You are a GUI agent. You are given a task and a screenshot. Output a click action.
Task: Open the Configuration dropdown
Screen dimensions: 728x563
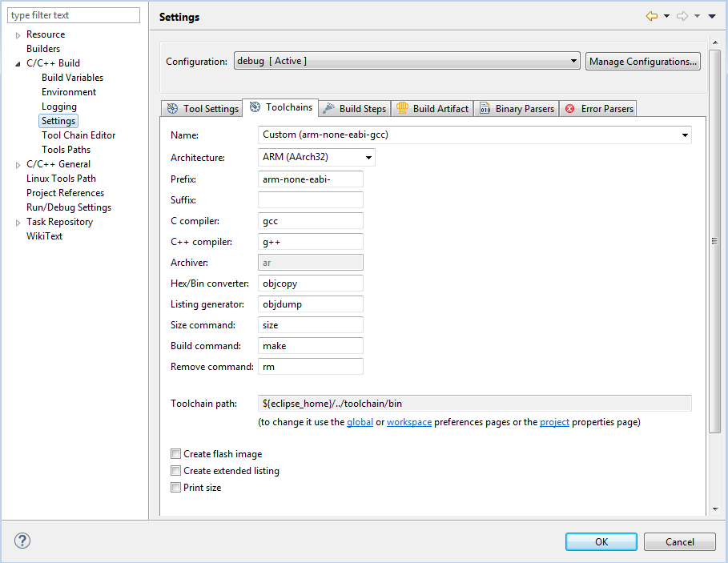coord(406,62)
